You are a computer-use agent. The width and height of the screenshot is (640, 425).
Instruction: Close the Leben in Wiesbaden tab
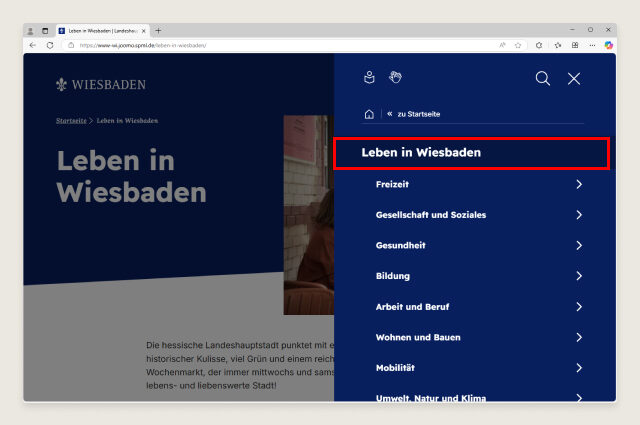pos(143,31)
